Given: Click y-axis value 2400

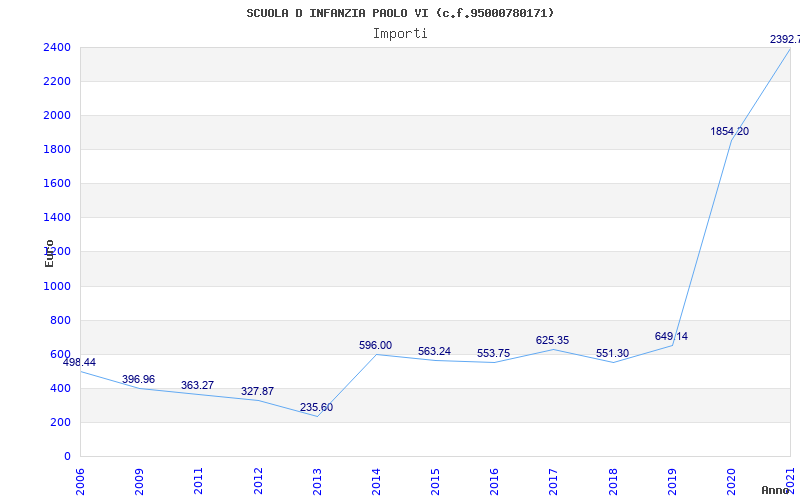Looking at the screenshot, I should click(x=57, y=47).
